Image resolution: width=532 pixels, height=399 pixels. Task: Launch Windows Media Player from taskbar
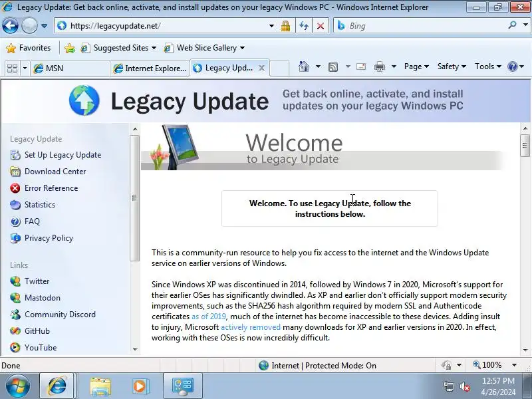[x=140, y=386]
